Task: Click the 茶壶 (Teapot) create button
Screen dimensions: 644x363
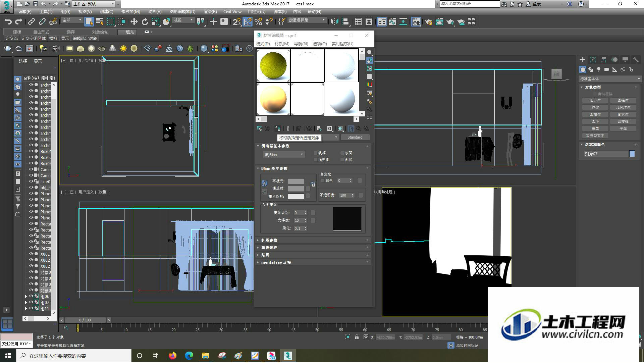Action: 595,129
